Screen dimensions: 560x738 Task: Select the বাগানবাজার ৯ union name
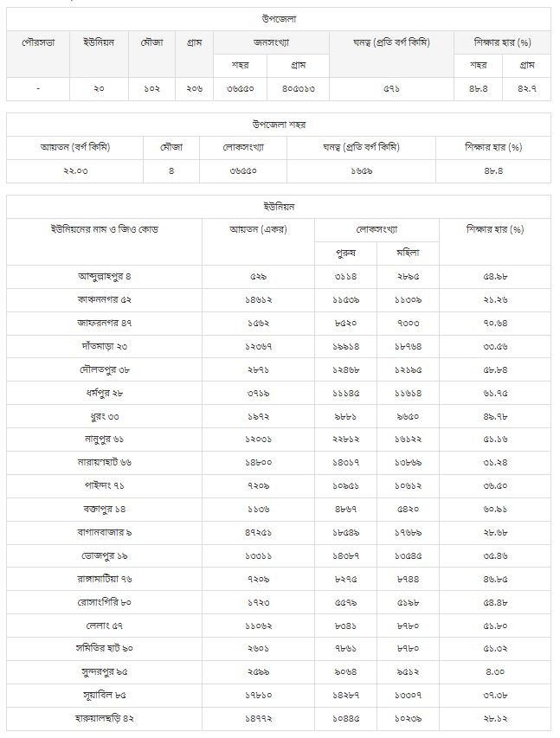pyautogui.click(x=104, y=532)
